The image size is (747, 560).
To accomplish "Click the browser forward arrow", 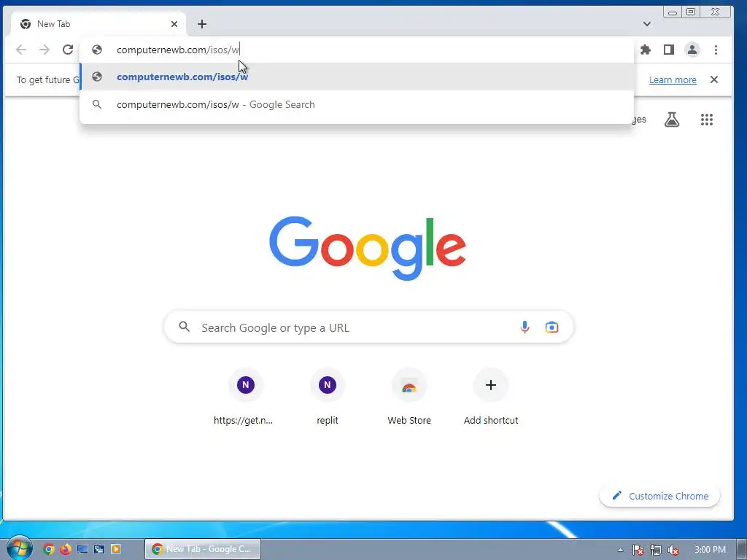I will 44,50.
